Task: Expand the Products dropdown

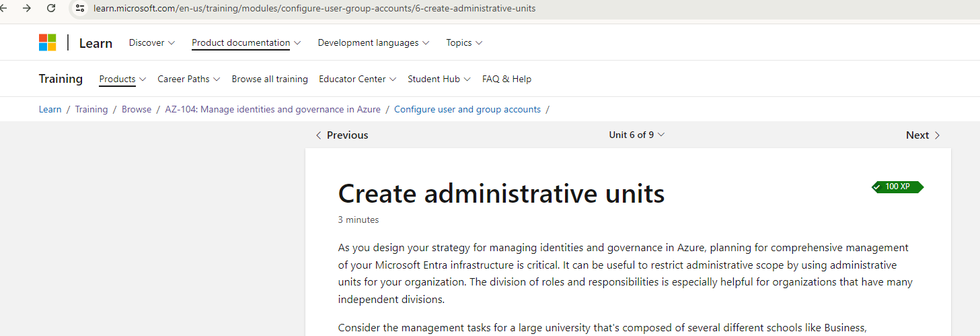Action: pos(122,79)
